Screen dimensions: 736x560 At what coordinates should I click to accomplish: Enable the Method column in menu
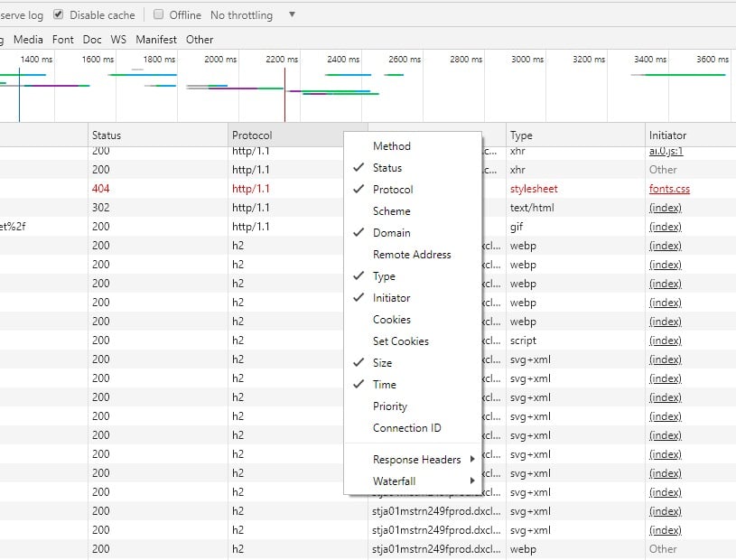pyautogui.click(x=392, y=146)
